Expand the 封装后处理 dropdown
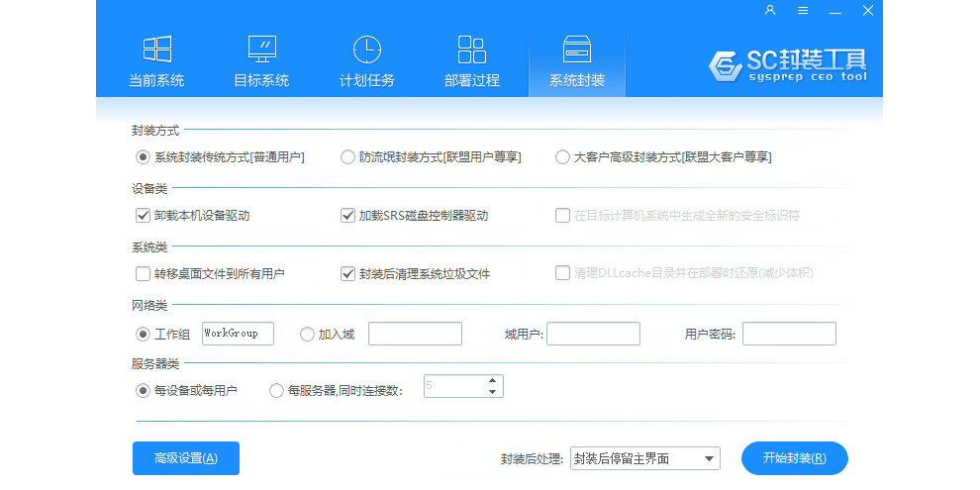 point(709,458)
